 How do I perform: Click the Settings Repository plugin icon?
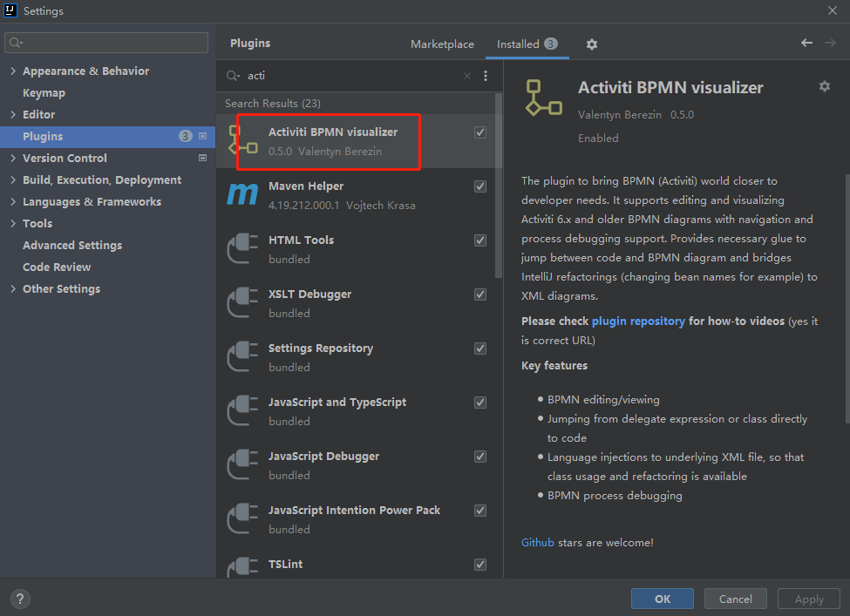click(242, 356)
